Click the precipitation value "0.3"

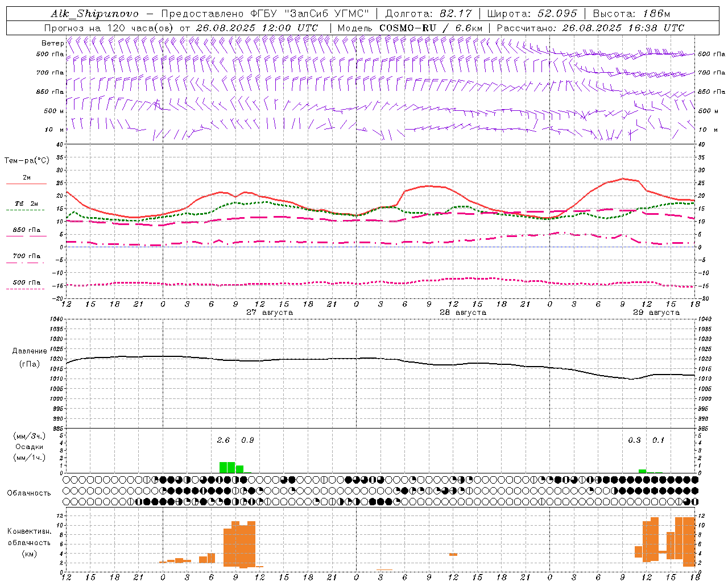pos(634,440)
